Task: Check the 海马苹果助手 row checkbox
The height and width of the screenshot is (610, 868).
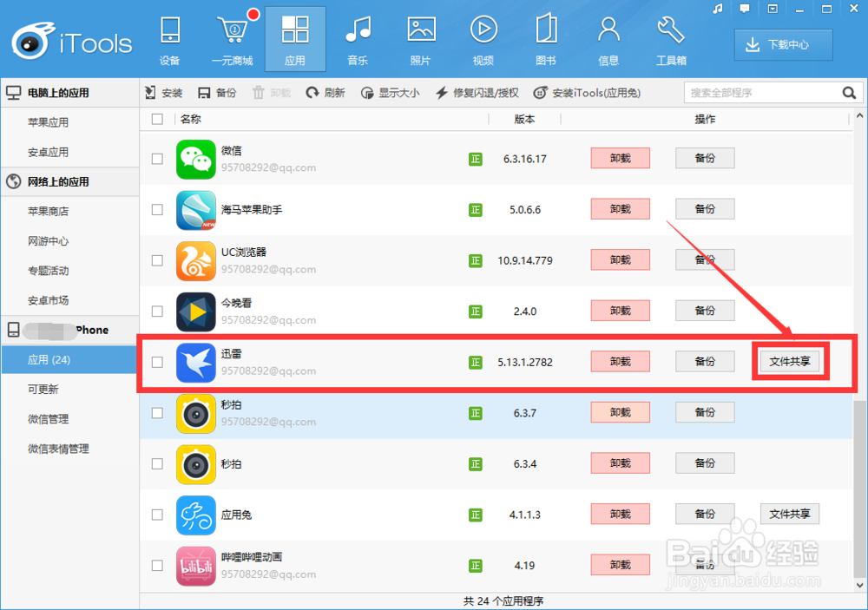Action: pyautogui.click(x=157, y=210)
